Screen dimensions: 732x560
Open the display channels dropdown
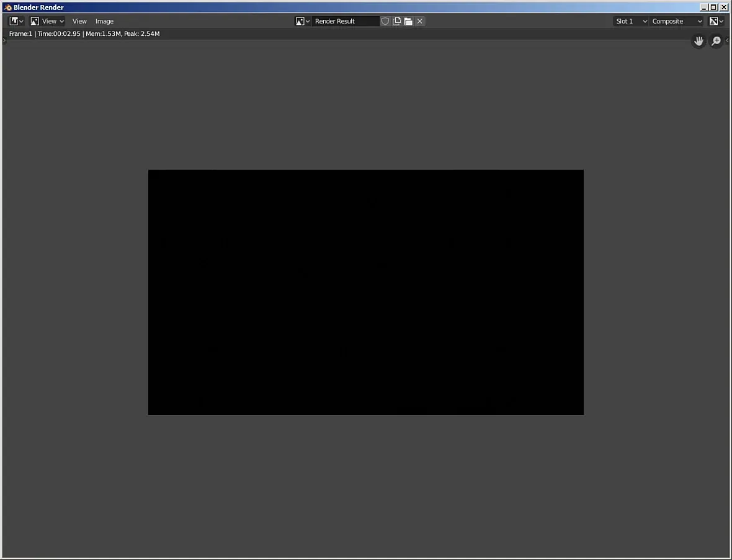[716, 22]
